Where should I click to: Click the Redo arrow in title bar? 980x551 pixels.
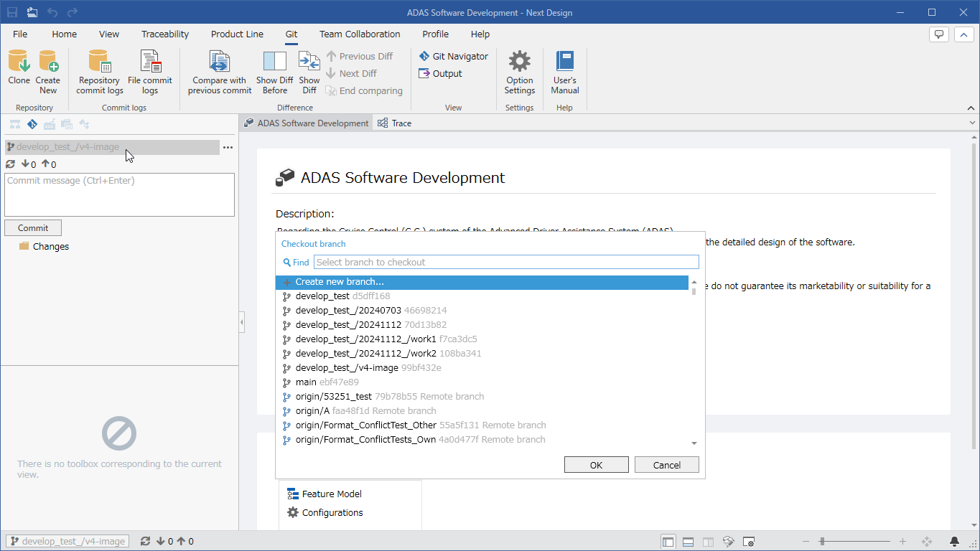tap(73, 12)
